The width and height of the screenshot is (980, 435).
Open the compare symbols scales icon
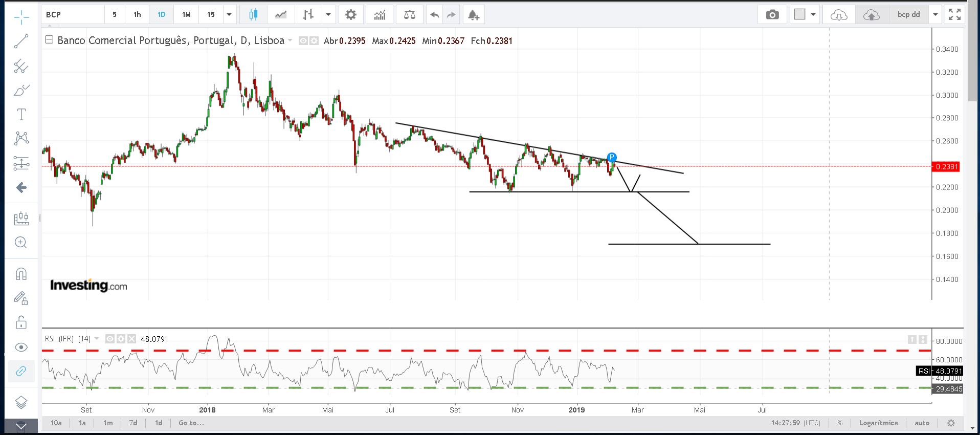[x=410, y=15]
